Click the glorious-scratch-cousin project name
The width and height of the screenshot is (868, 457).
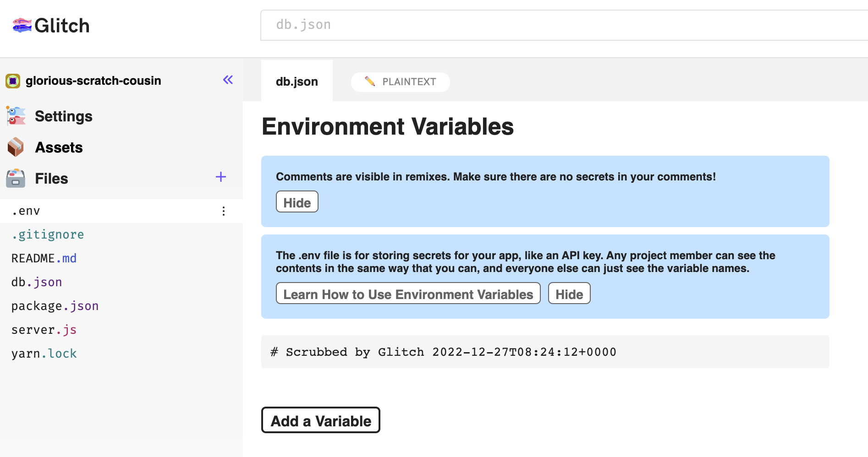pos(93,81)
